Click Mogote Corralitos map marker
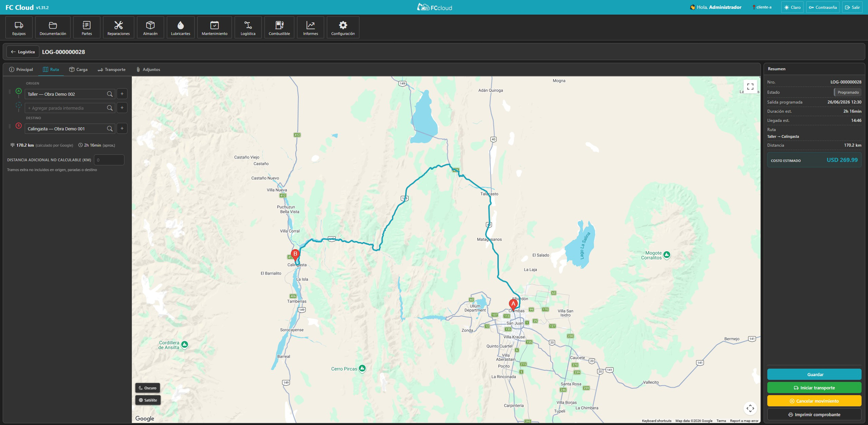The width and height of the screenshot is (868, 425). [667, 254]
